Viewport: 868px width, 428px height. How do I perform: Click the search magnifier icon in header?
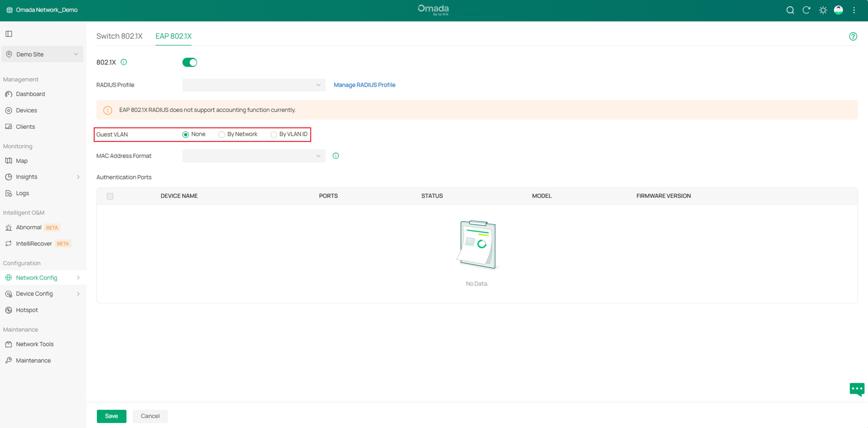pyautogui.click(x=790, y=10)
